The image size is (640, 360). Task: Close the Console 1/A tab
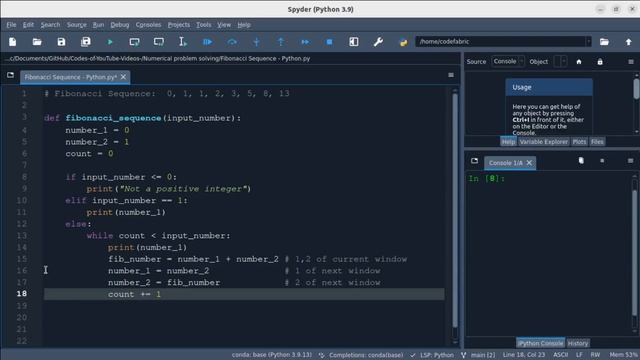pos(529,163)
